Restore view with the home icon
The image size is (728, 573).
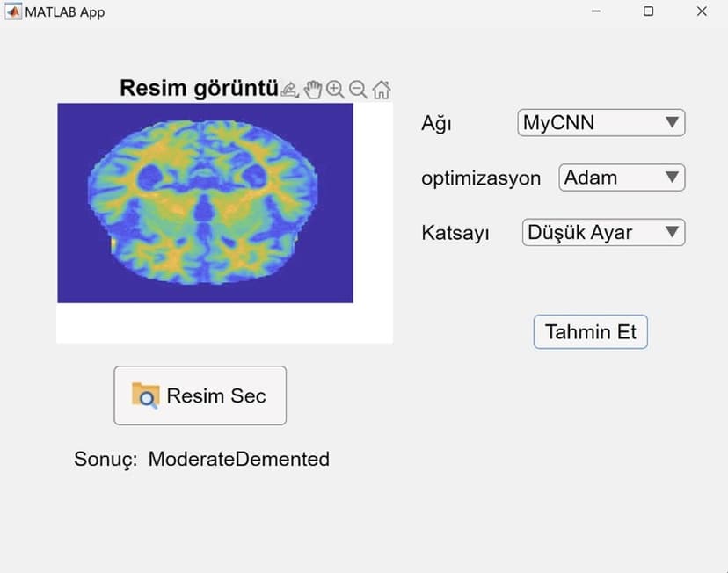pos(382,89)
